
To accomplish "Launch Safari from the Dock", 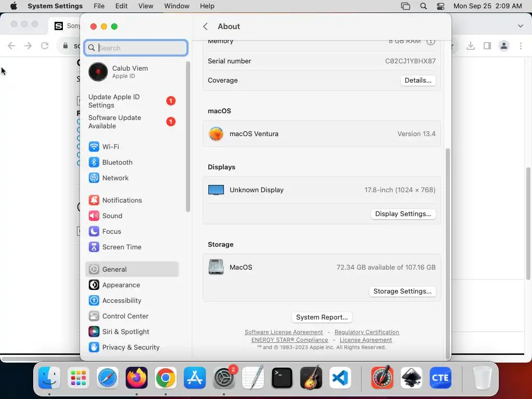I will [108, 378].
